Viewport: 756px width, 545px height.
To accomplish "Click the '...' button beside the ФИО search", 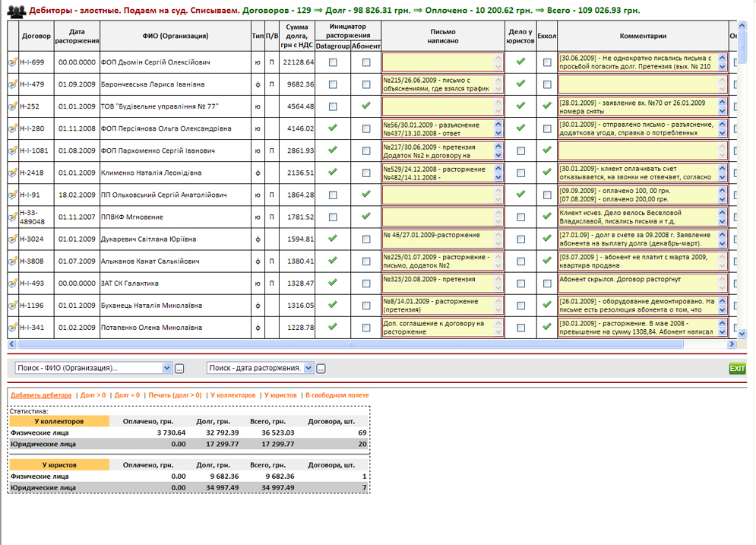I will tap(180, 369).
